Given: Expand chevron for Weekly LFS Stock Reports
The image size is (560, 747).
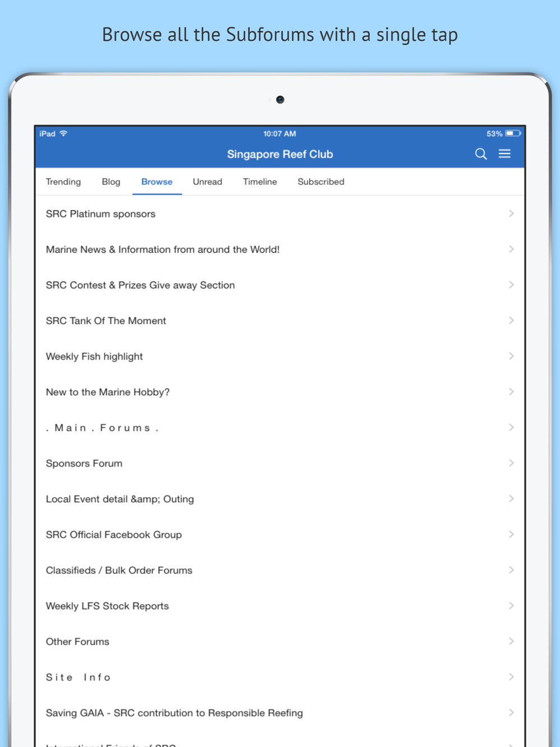Looking at the screenshot, I should [x=511, y=606].
